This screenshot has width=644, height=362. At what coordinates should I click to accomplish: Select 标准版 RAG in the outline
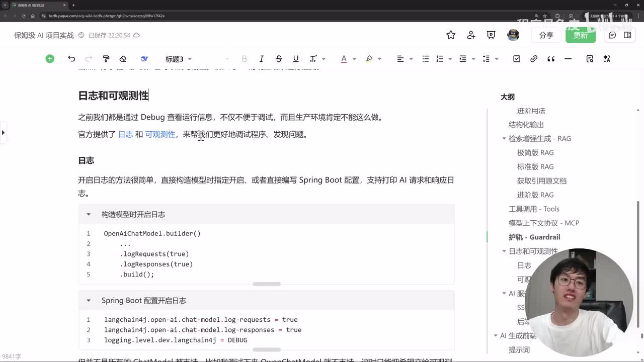click(535, 166)
